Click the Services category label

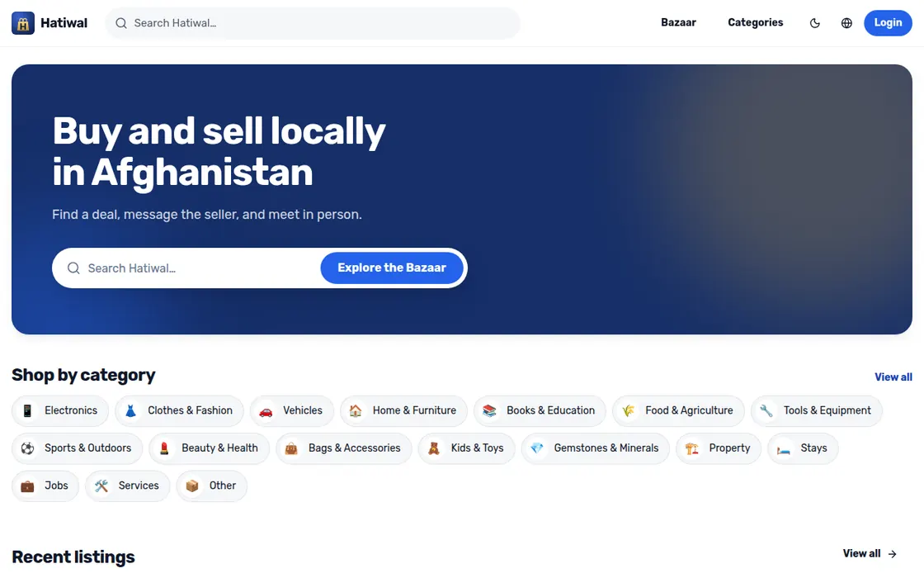139,486
